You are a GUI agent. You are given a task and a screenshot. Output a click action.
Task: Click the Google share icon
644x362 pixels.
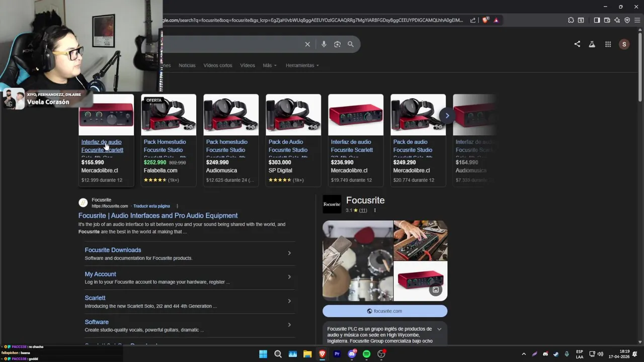pyautogui.click(x=577, y=44)
